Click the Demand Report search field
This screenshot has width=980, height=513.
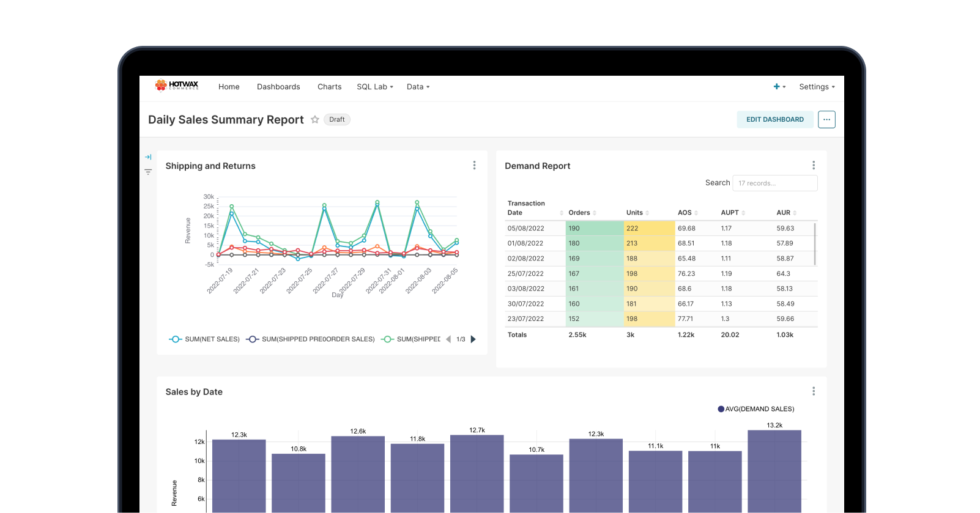774,183
